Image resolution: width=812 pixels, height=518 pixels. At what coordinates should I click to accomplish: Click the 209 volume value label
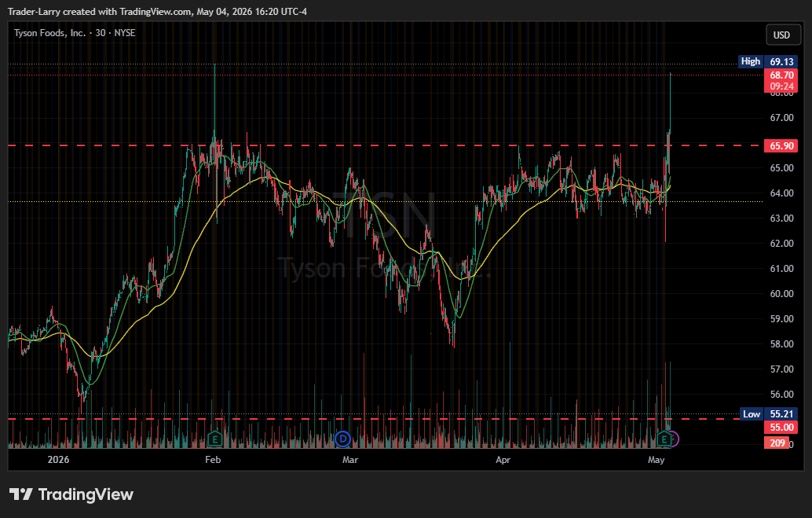click(x=777, y=443)
